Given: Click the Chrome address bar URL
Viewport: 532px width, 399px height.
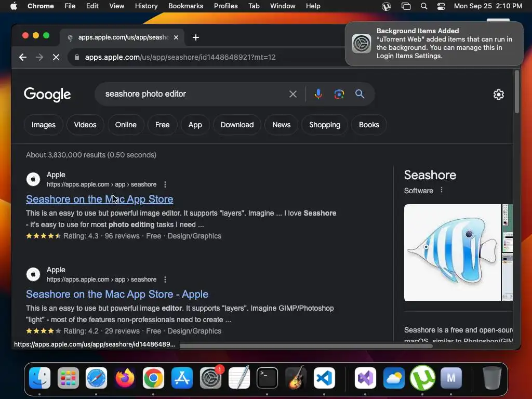Looking at the screenshot, I should tap(180, 57).
